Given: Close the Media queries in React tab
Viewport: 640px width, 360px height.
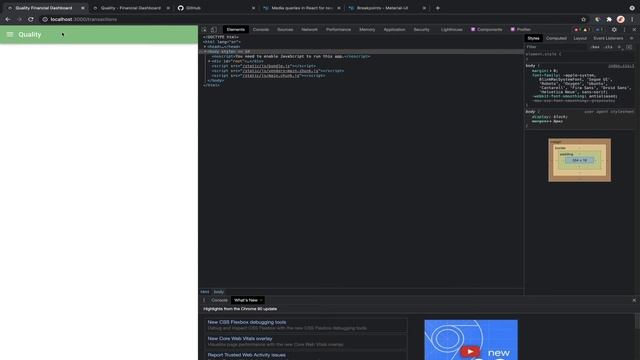Looking at the screenshot, I should [x=339, y=8].
